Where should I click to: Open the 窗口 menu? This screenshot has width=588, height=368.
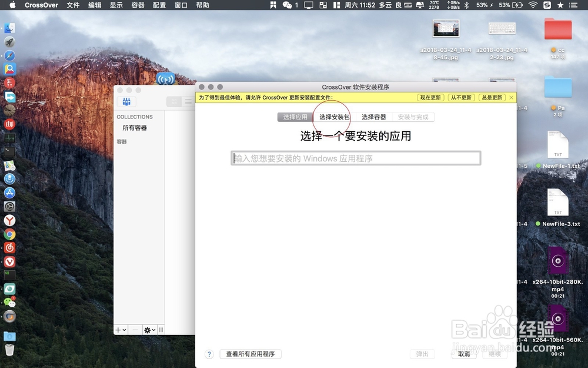click(x=181, y=5)
